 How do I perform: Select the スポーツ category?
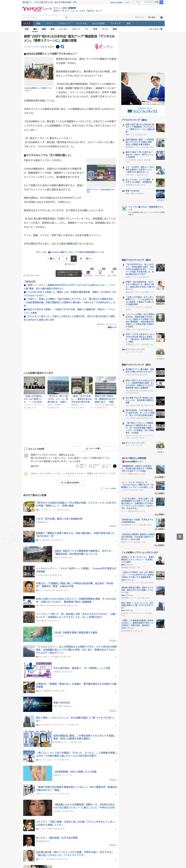coord(76,29)
